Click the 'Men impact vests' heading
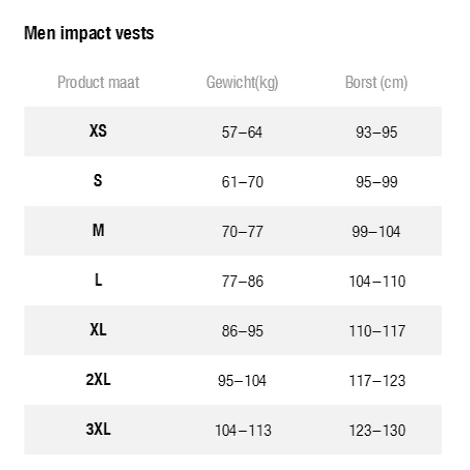The height and width of the screenshot is (470, 470). [89, 33]
